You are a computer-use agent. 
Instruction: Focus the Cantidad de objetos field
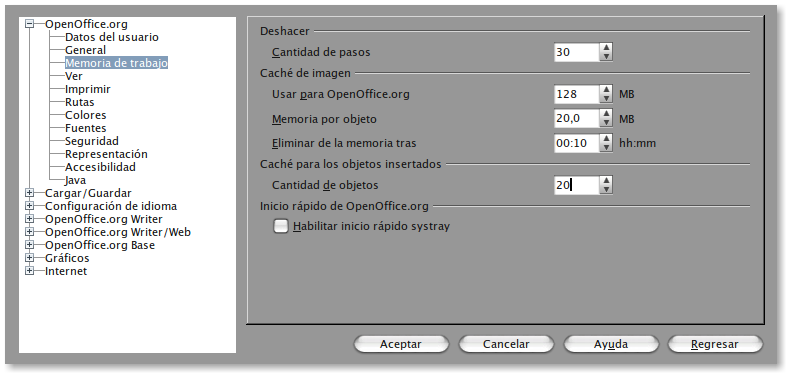pos(577,185)
